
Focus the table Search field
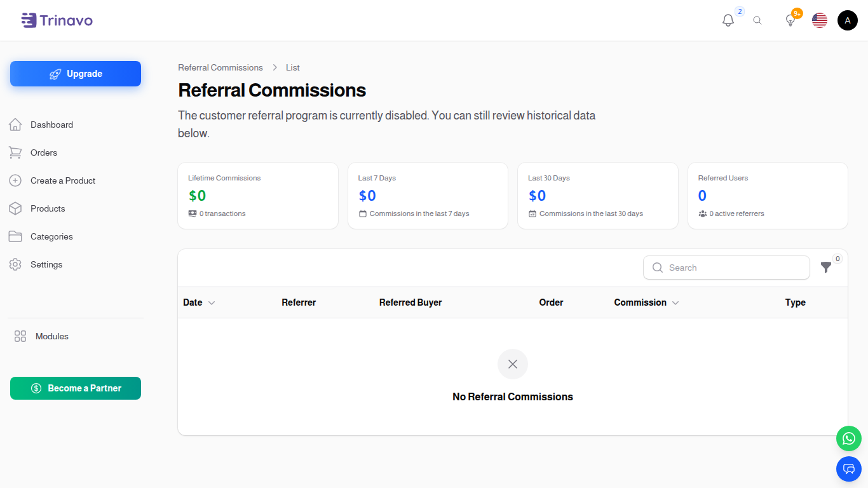click(726, 268)
